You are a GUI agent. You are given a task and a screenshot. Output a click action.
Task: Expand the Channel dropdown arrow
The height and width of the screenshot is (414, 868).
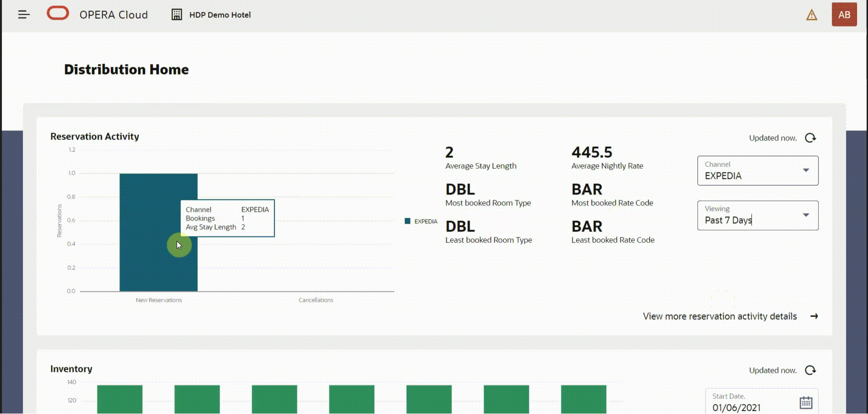coord(806,170)
